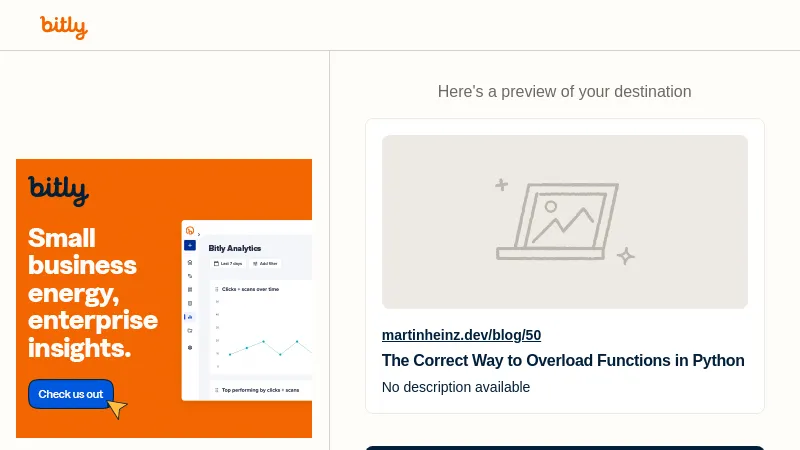800x450 pixels.
Task: Click the grey preview image area's small plus sparkle
Action: point(502,185)
